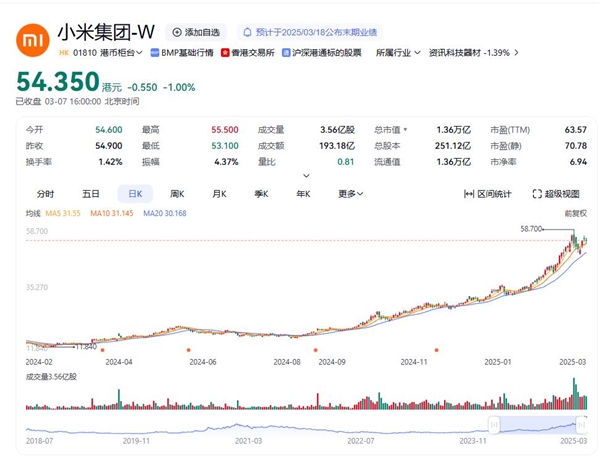
Task: Click the 54.350 current price
Action: [58, 82]
